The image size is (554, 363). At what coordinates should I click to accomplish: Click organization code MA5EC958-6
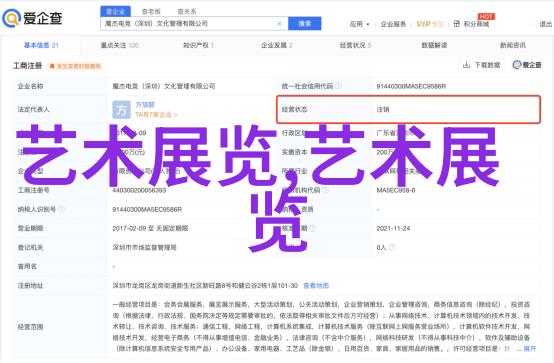[396, 190]
